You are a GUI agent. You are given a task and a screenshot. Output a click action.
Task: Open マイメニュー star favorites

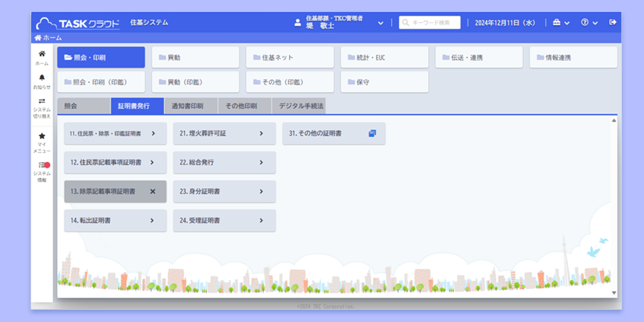click(42, 136)
